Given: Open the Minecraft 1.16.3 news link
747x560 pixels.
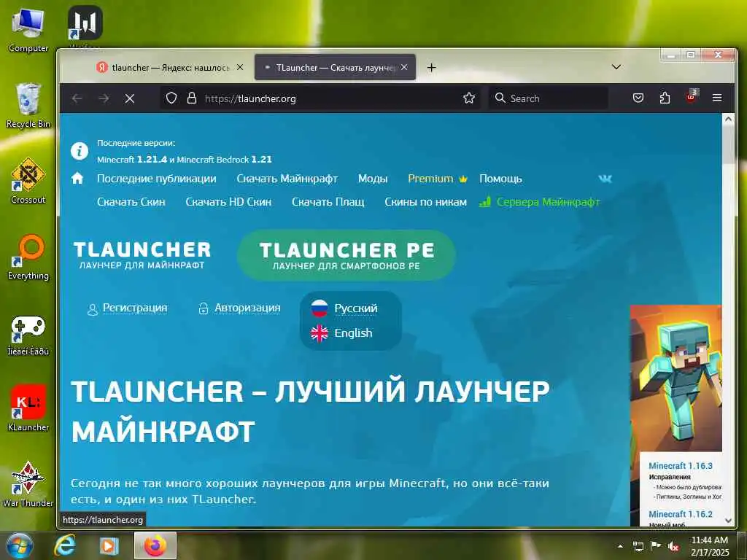Looking at the screenshot, I should pos(681,466).
